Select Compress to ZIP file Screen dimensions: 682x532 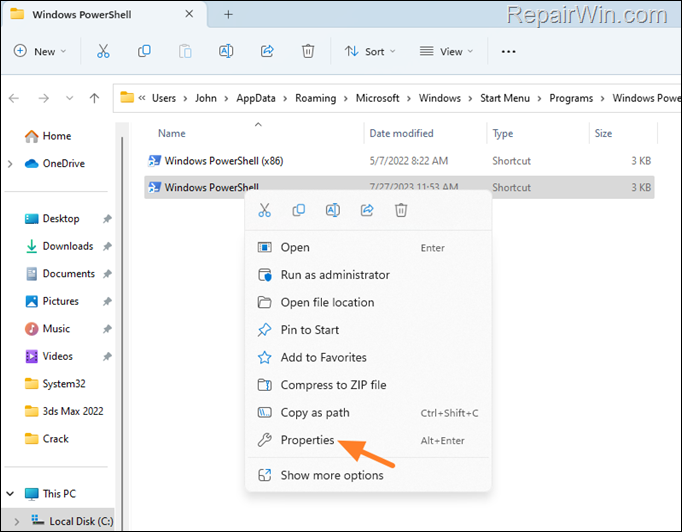(x=368, y=385)
